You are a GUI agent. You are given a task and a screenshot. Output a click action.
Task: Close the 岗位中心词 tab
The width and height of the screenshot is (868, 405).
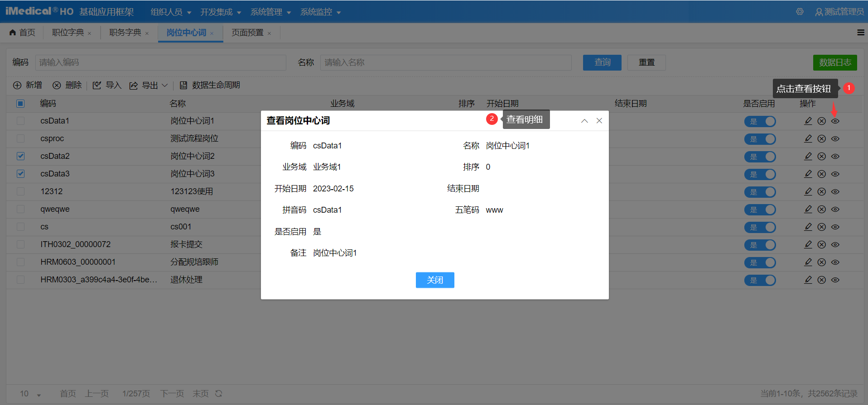click(212, 33)
